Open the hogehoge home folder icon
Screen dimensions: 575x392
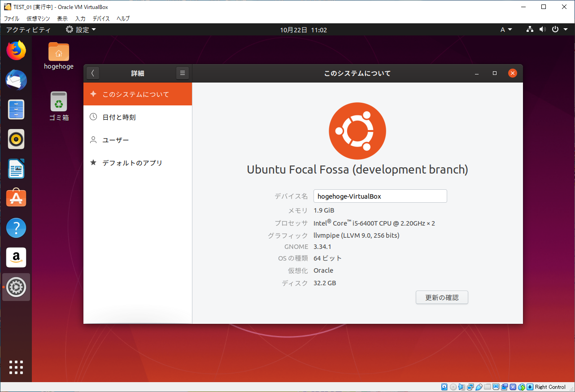[59, 56]
